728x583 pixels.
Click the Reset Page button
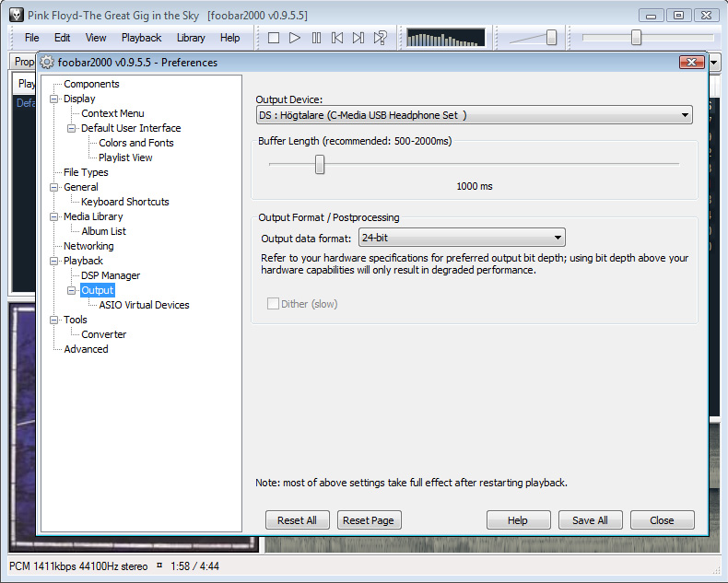click(369, 519)
